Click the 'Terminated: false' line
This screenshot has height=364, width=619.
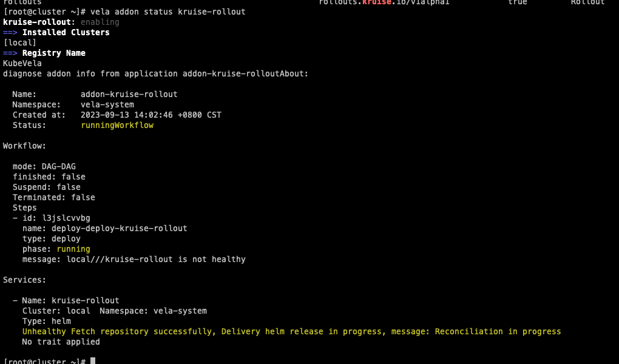pyautogui.click(x=54, y=198)
